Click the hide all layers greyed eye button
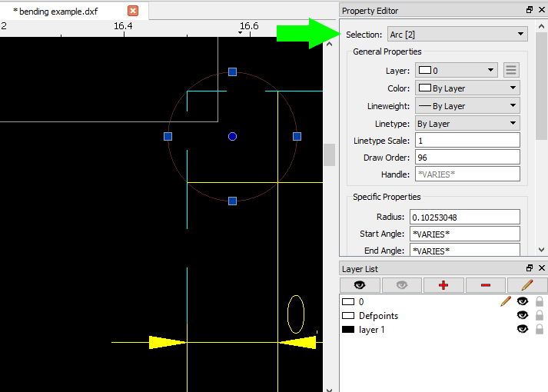The image size is (548, 392). point(401,285)
